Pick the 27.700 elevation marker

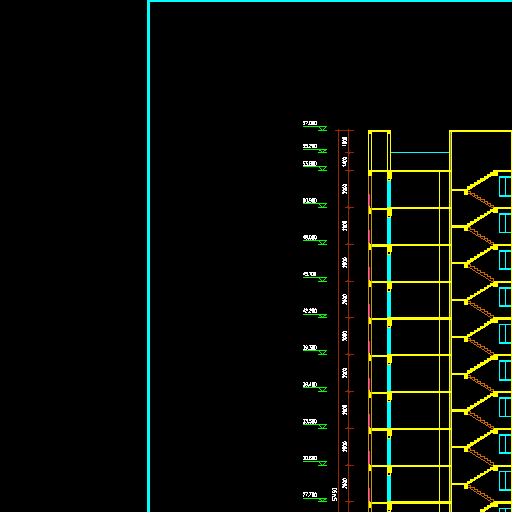click(x=315, y=497)
